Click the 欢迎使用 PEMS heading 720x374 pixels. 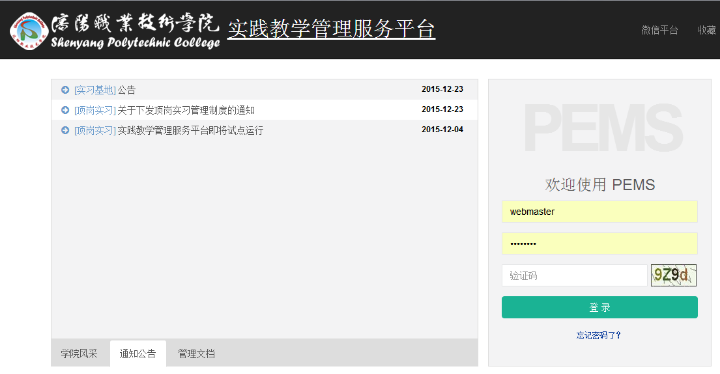click(600, 185)
